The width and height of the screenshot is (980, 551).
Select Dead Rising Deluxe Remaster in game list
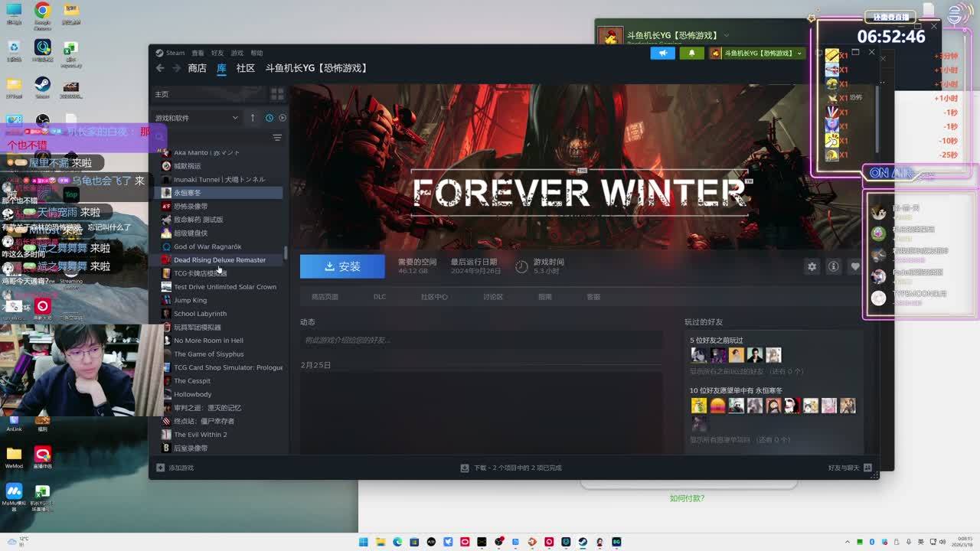click(219, 260)
